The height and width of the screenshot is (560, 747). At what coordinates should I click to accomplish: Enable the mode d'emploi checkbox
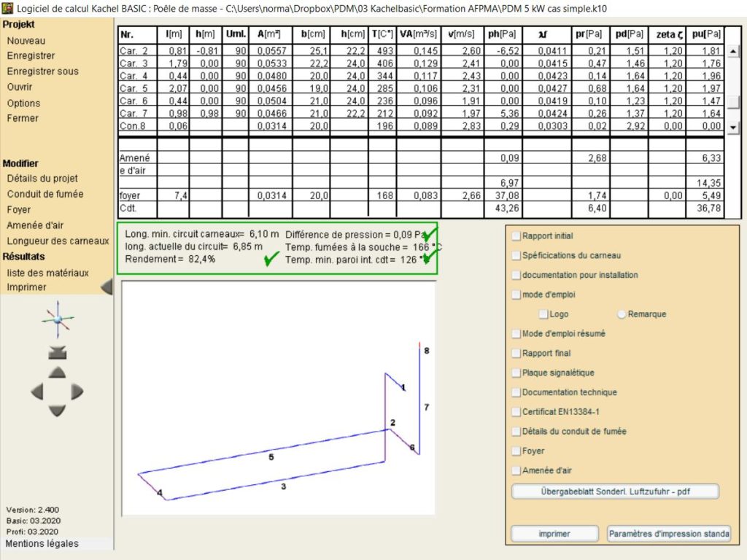(x=516, y=295)
